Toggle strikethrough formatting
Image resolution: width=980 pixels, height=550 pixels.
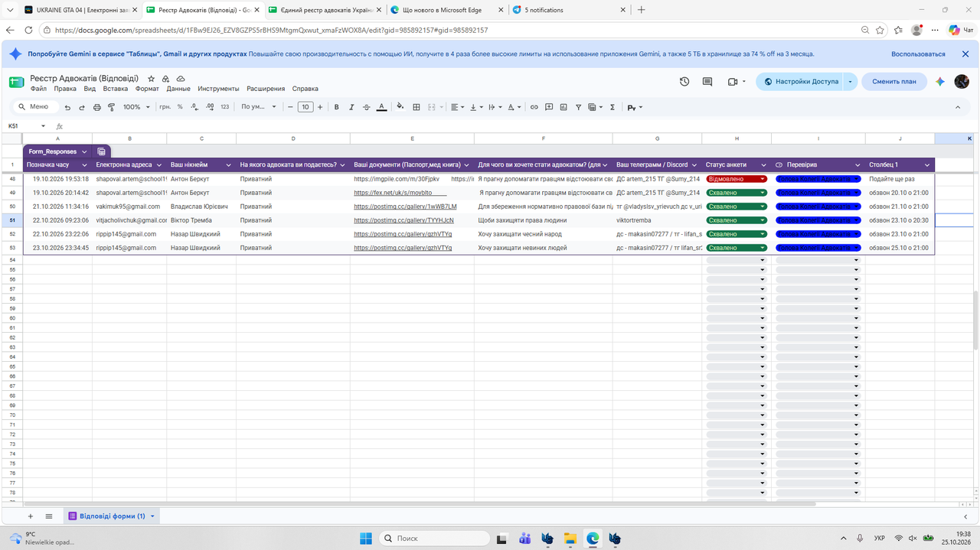tap(367, 107)
